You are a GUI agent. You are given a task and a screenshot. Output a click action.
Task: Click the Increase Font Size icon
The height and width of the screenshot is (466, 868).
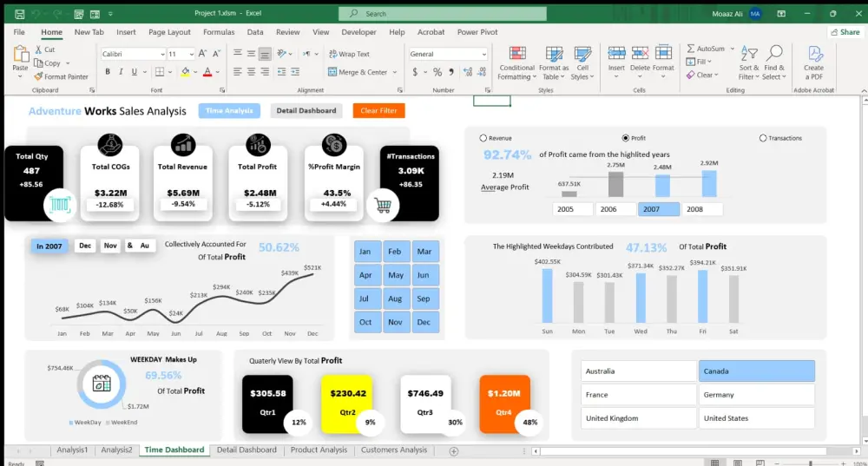point(202,54)
